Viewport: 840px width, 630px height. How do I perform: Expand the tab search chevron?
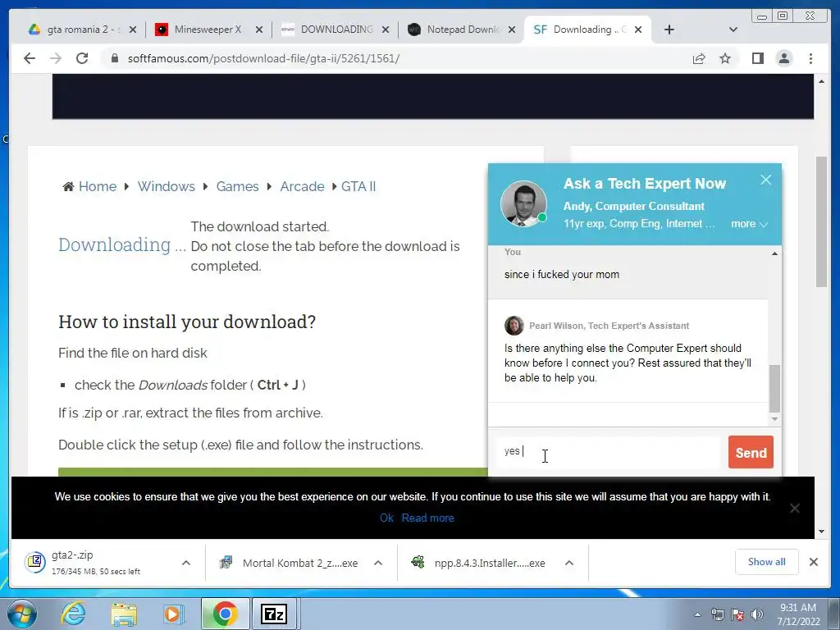tap(733, 30)
